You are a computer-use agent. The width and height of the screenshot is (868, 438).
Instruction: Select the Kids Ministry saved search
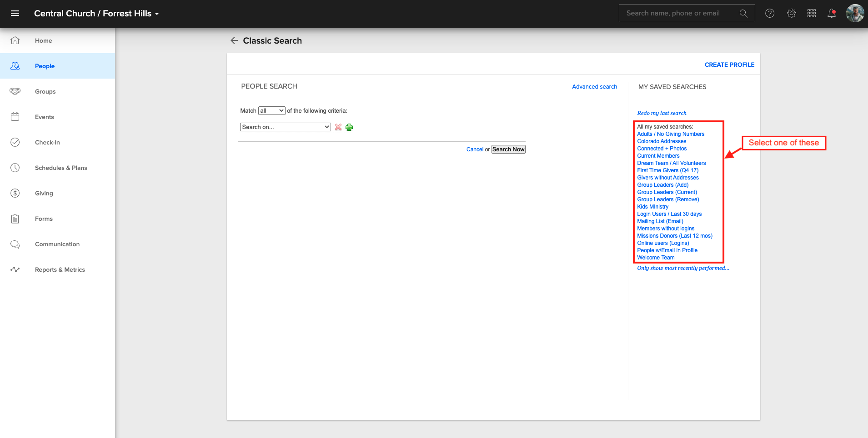(x=652, y=206)
